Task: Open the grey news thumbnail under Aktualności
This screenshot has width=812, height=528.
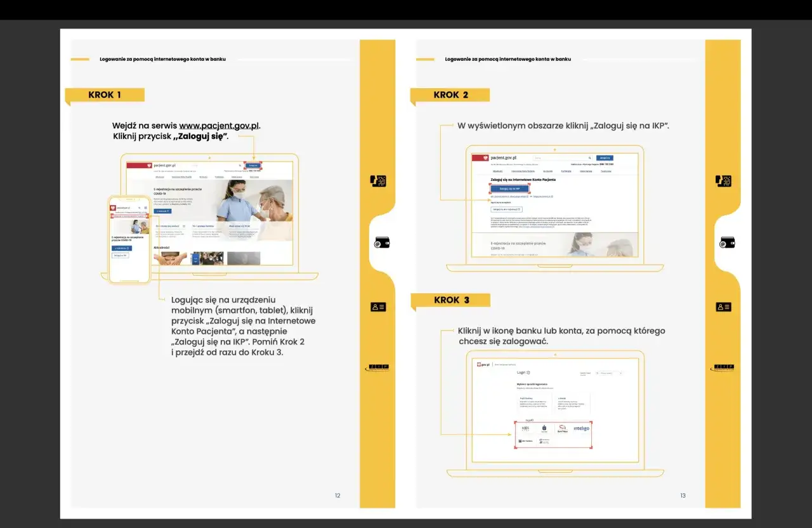Action: [244, 258]
